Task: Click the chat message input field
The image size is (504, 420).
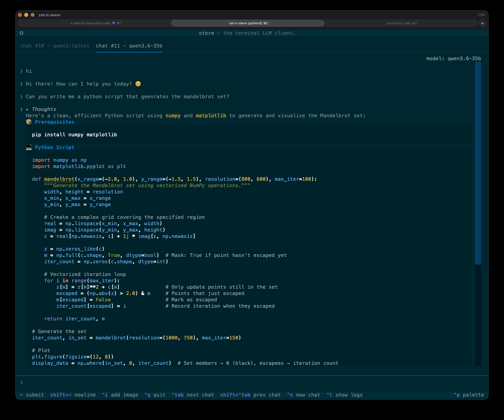Action: pyautogui.click(x=252, y=382)
